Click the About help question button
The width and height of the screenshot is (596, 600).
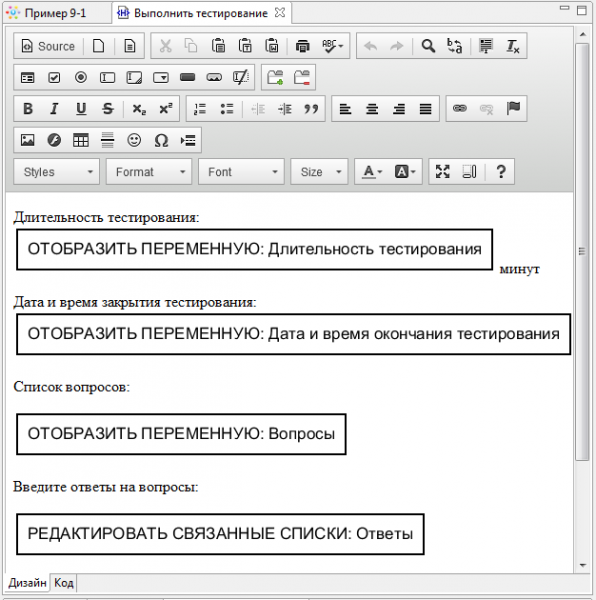[501, 172]
